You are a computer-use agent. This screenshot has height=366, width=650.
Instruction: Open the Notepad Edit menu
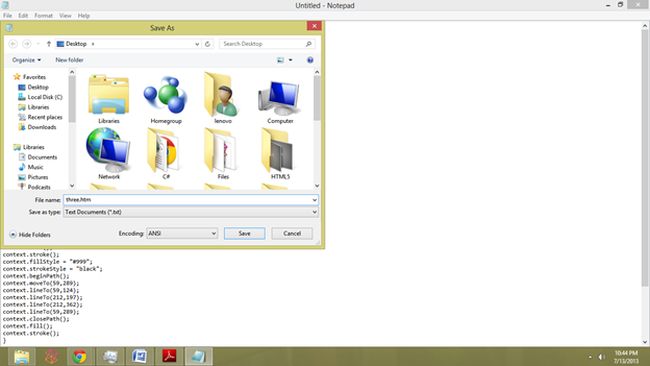(x=23, y=15)
